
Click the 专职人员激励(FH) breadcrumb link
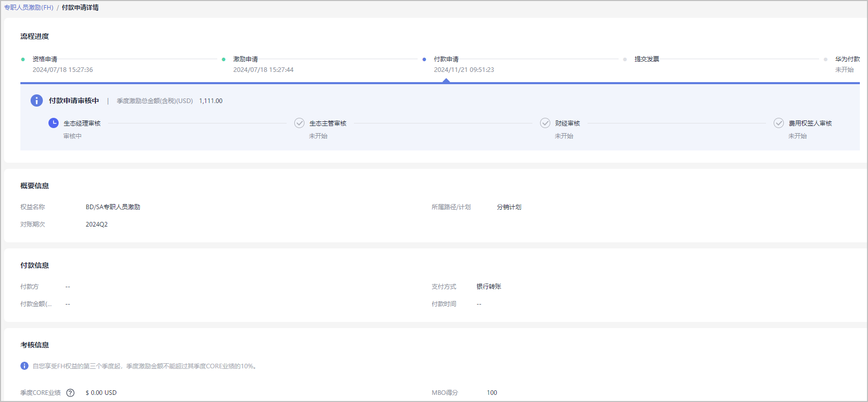tap(29, 8)
